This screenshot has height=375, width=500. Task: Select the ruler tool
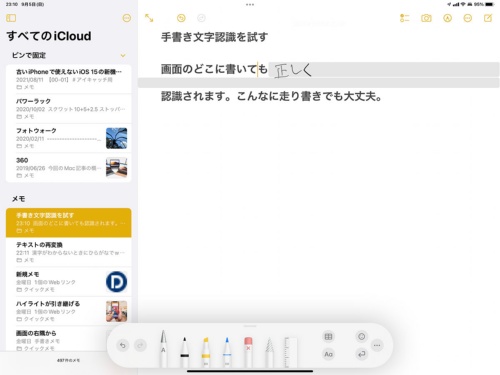click(291, 352)
